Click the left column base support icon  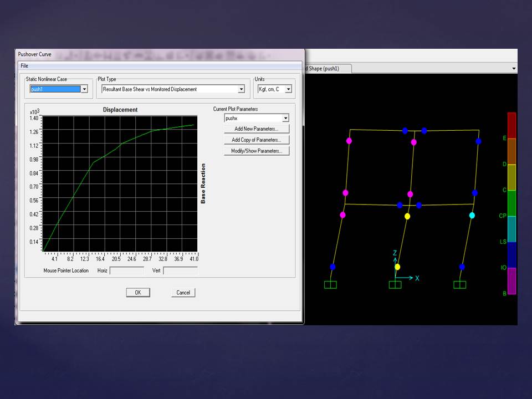tap(330, 285)
